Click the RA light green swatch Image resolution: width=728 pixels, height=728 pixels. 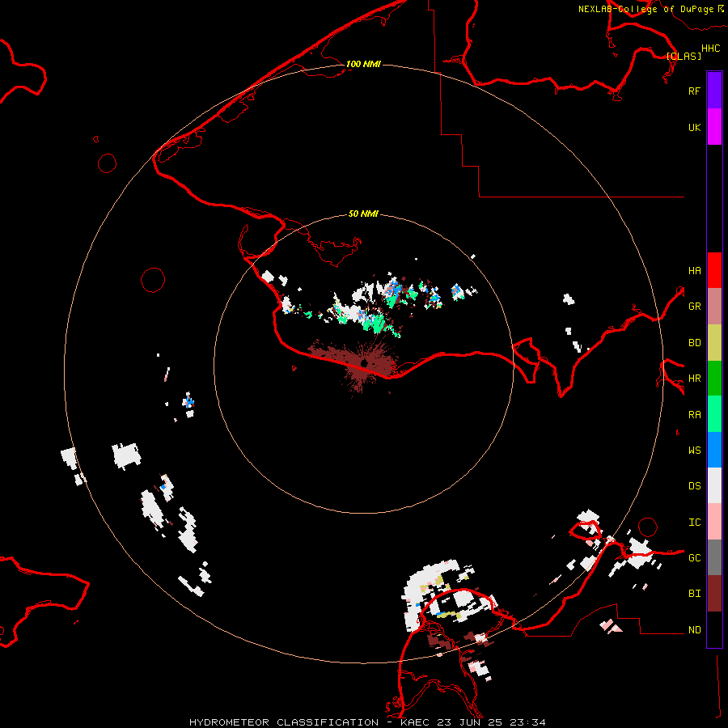click(x=714, y=414)
